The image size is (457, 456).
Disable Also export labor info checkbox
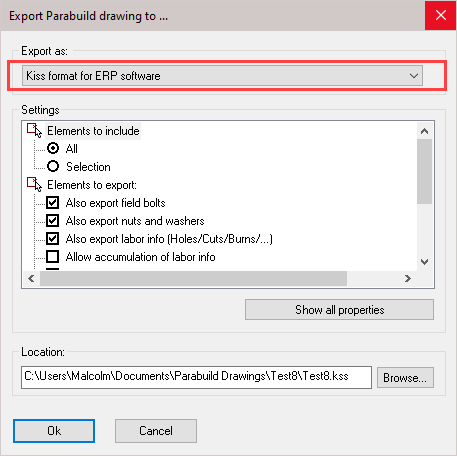(x=53, y=239)
